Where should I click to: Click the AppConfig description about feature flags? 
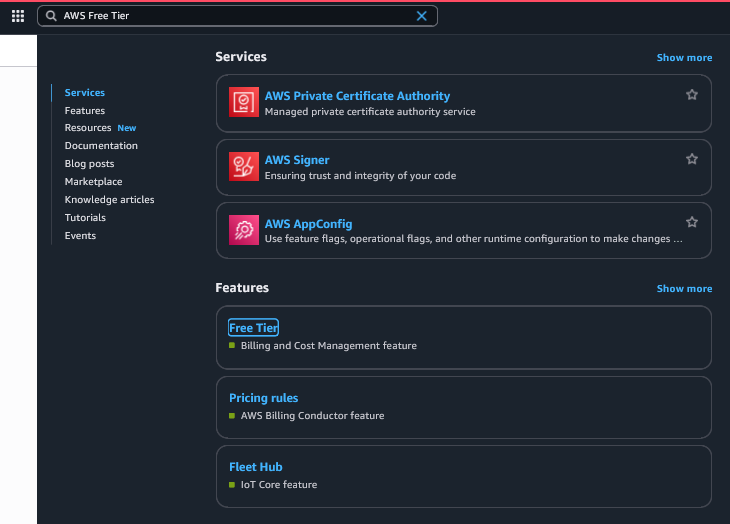(x=473, y=239)
